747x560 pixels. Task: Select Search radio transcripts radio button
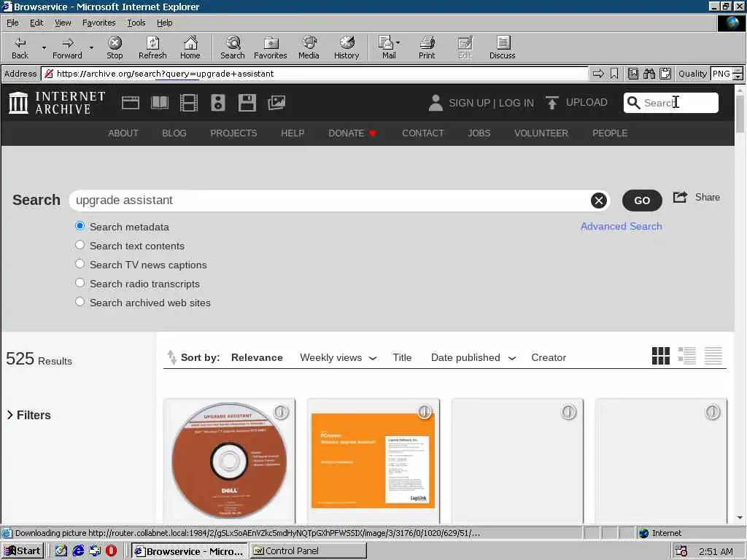[80, 283]
